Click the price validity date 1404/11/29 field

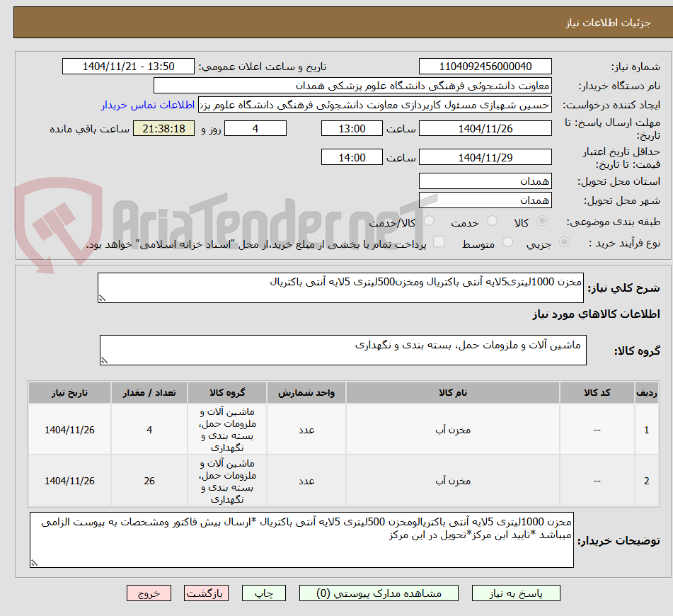(485, 157)
